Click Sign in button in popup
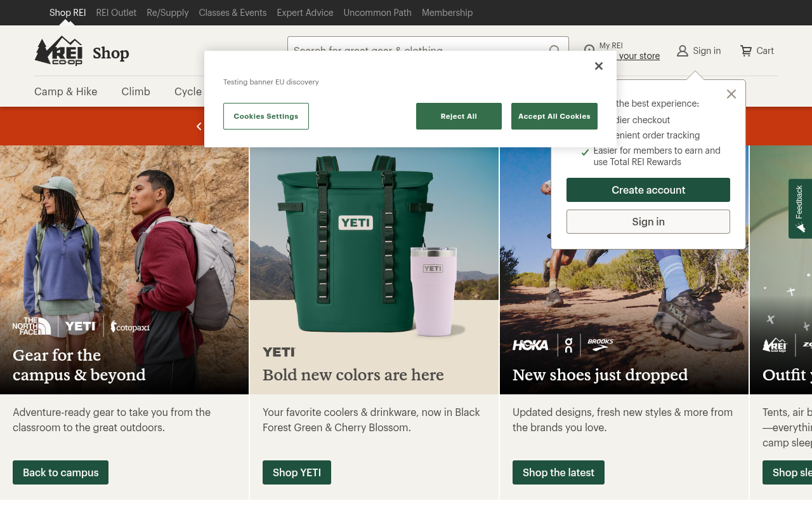 point(648,222)
